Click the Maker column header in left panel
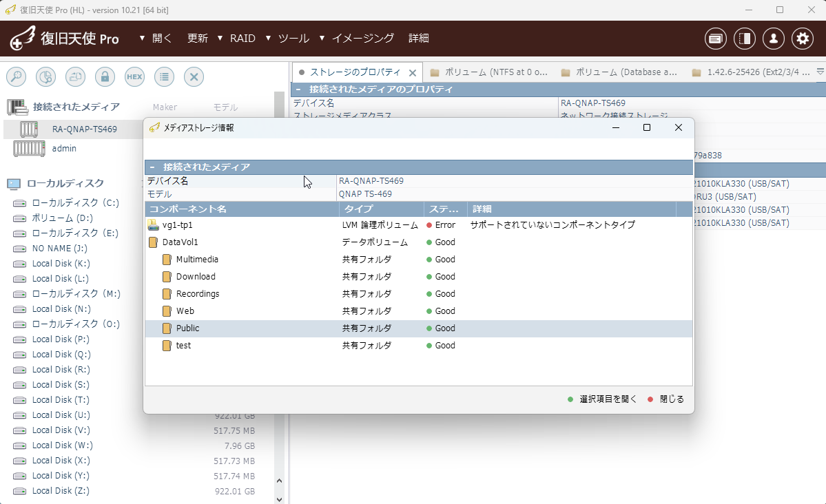The height and width of the screenshot is (504, 826). click(x=165, y=107)
